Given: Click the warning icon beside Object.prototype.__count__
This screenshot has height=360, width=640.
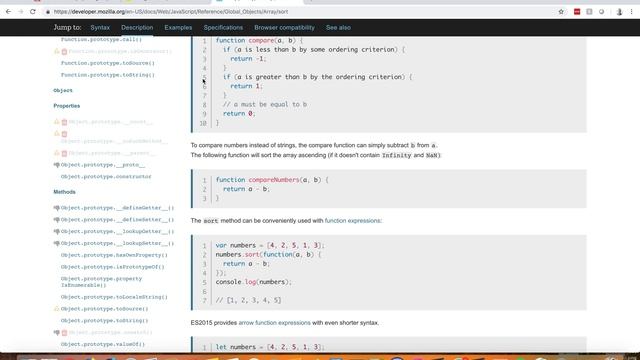Looking at the screenshot, I should 57,122.
